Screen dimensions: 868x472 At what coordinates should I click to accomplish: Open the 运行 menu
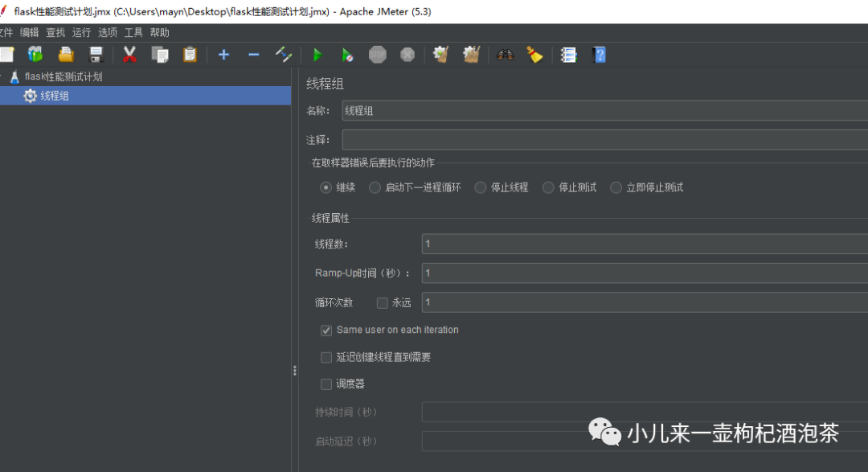[80, 32]
